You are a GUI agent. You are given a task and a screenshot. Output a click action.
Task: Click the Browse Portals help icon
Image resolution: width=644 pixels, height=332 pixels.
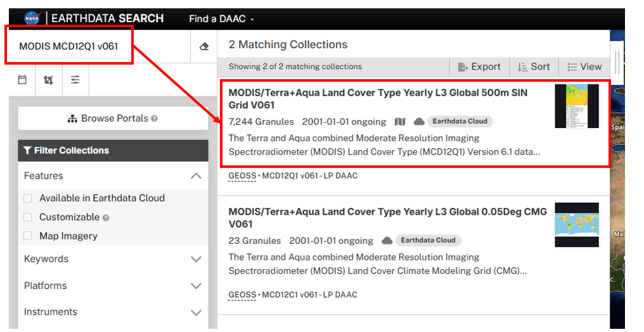point(154,118)
